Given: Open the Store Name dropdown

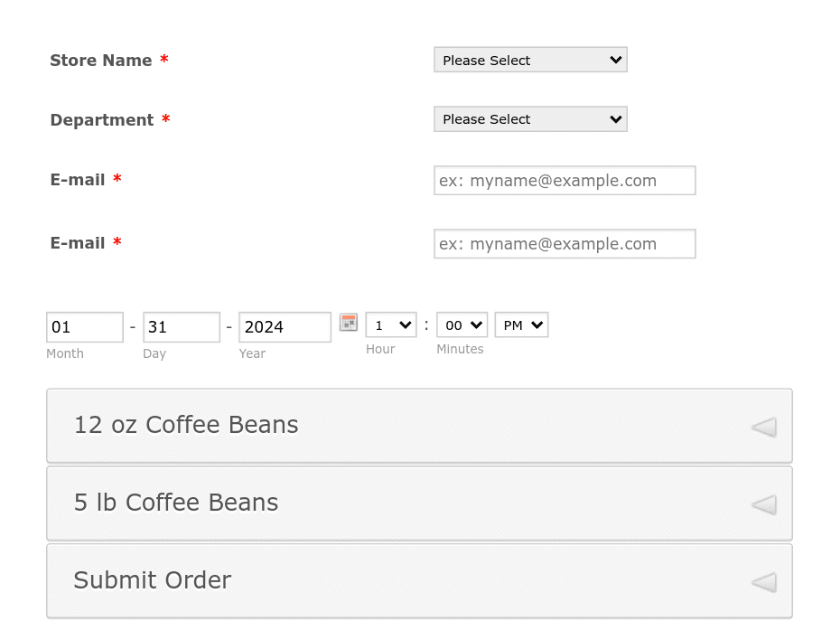Looking at the screenshot, I should click(x=529, y=60).
